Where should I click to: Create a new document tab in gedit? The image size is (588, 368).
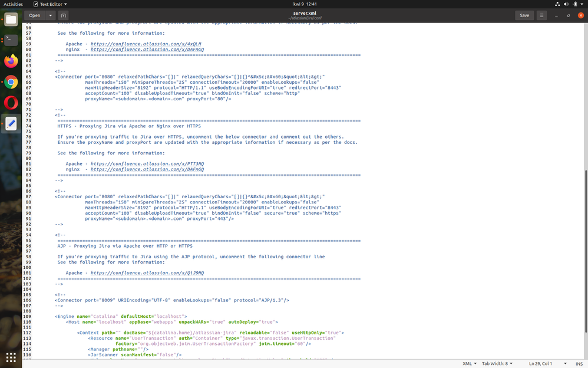point(64,15)
